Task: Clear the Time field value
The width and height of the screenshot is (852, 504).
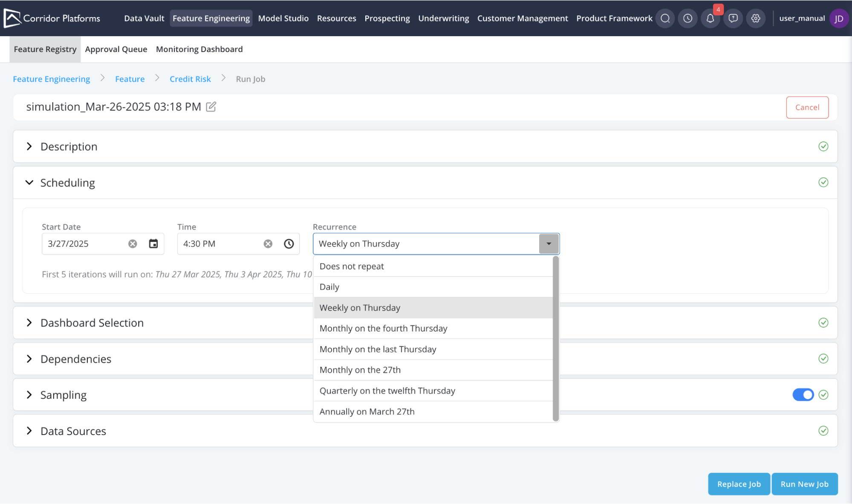Action: pyautogui.click(x=268, y=244)
